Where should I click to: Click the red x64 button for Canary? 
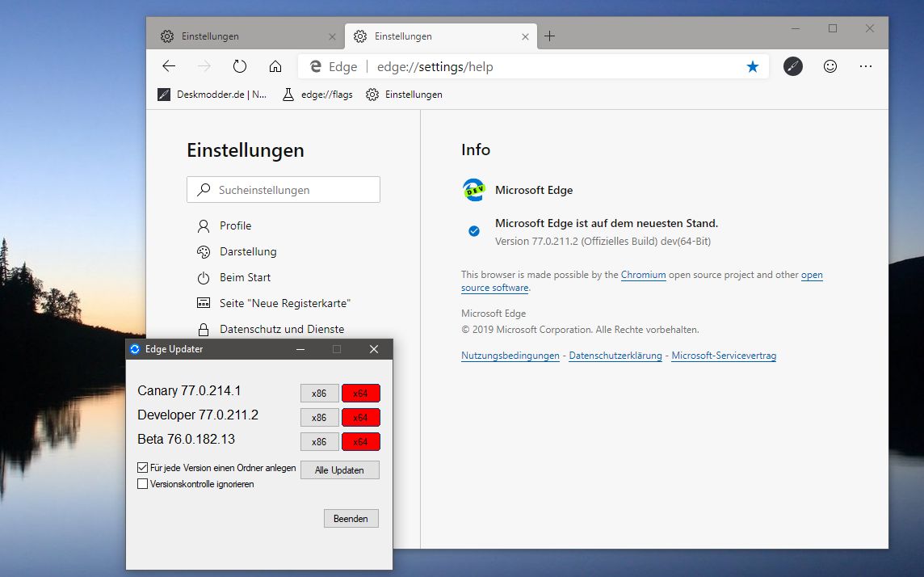(x=361, y=393)
